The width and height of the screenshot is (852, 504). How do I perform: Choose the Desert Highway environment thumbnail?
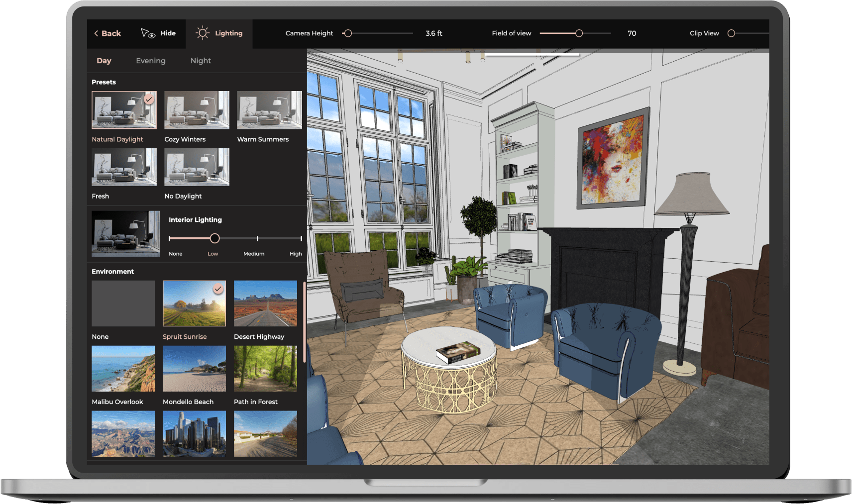265,303
